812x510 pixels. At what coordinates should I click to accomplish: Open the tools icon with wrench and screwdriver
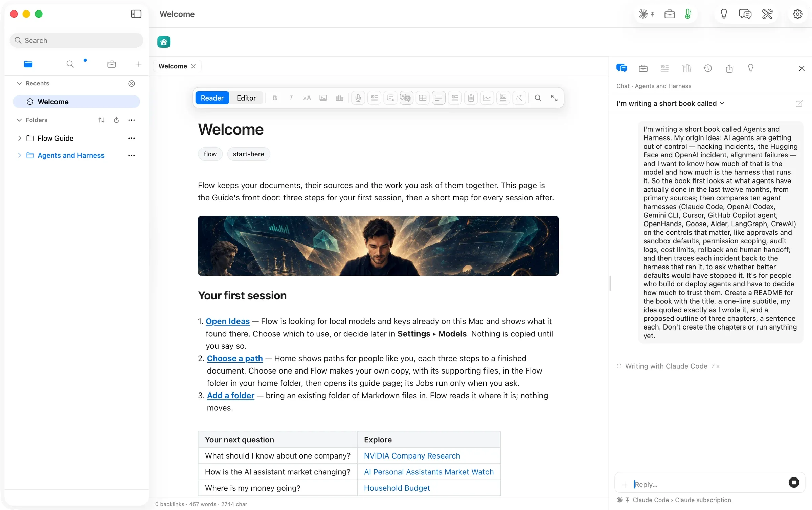(x=767, y=14)
